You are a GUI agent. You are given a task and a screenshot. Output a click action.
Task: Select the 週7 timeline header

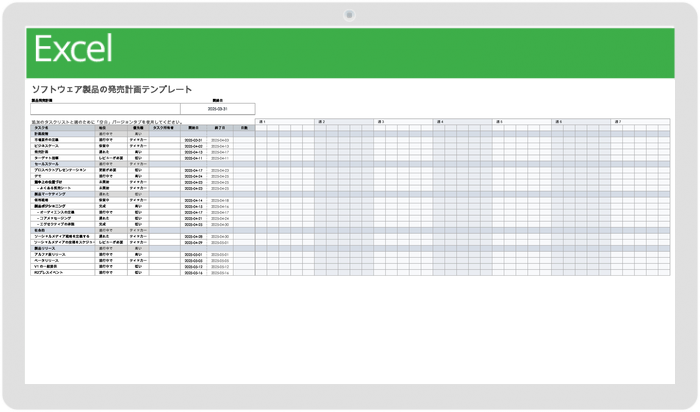[618, 122]
